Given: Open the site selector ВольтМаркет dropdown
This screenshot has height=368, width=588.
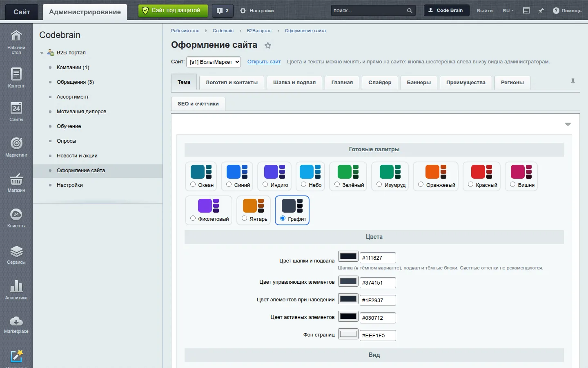Looking at the screenshot, I should pyautogui.click(x=214, y=62).
